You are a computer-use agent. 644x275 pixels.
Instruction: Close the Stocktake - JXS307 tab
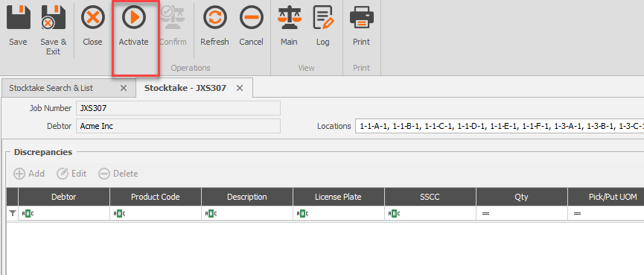click(x=240, y=88)
